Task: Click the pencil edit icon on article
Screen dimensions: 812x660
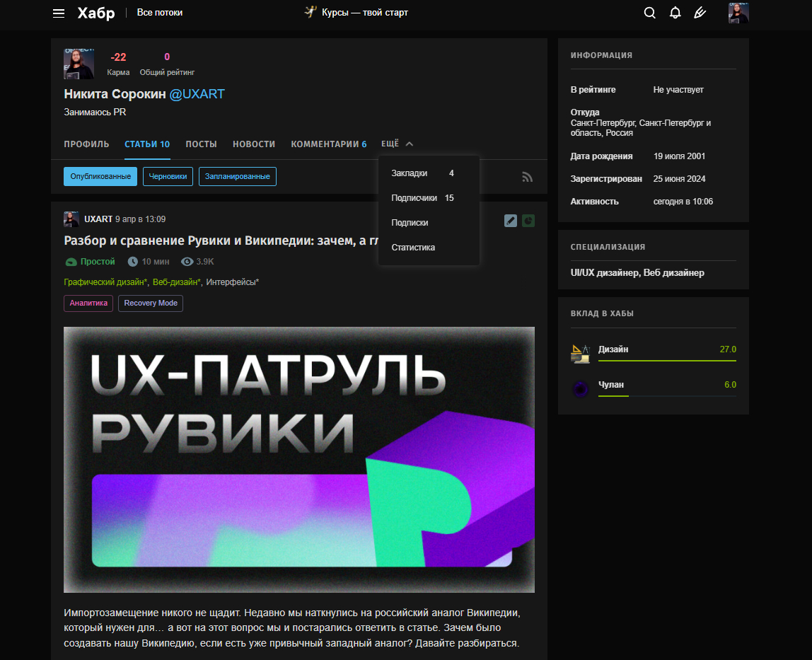Action: pos(511,221)
